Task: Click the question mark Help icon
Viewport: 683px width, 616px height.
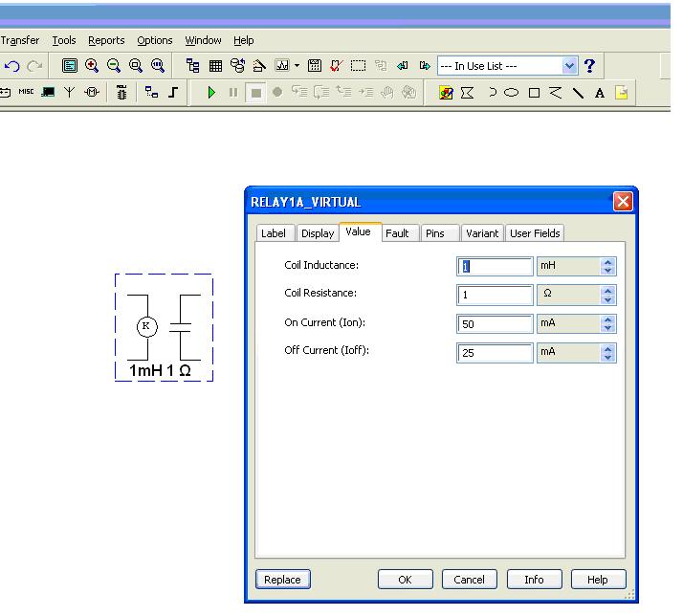Action: [589, 66]
